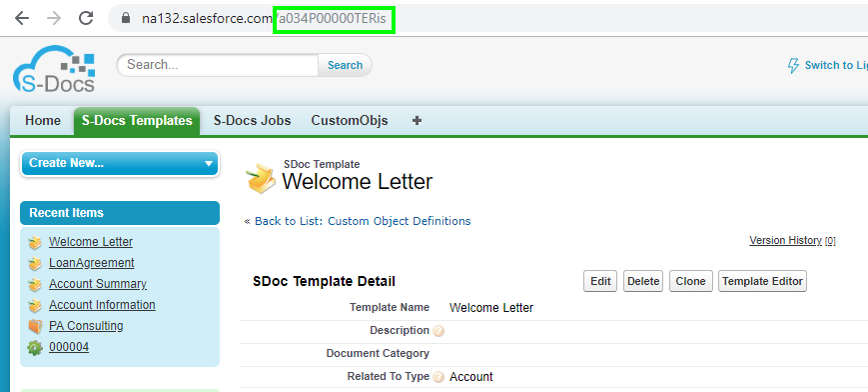Viewport: 868px width, 392px height.
Task: Click the lightning bolt Switch to Lightning icon
Action: 793,65
